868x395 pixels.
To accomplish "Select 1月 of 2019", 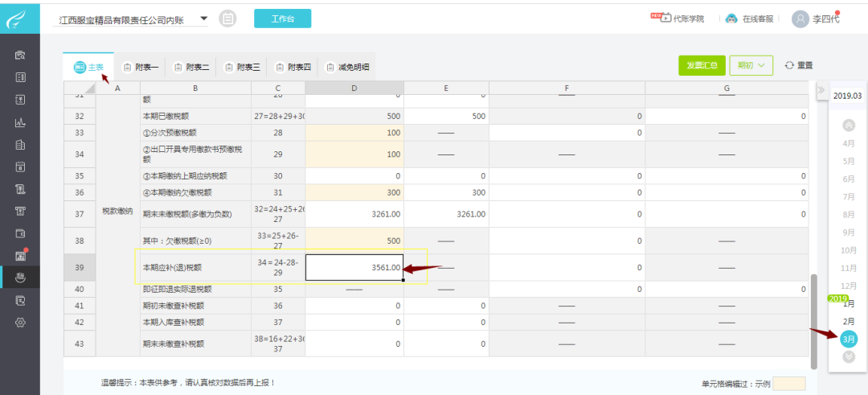I will 848,303.
